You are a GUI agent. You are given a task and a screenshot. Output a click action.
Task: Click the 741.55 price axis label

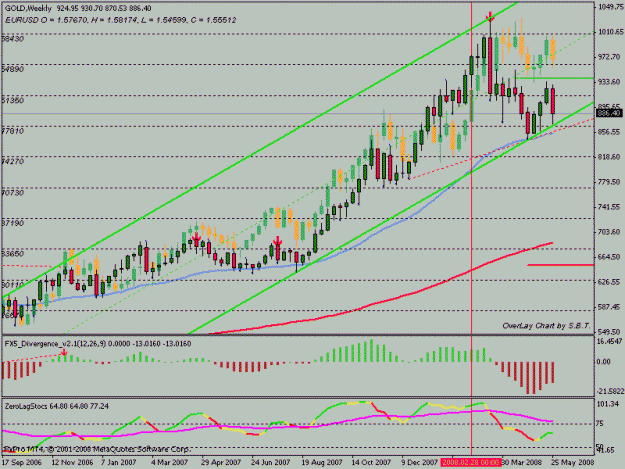tap(610, 207)
